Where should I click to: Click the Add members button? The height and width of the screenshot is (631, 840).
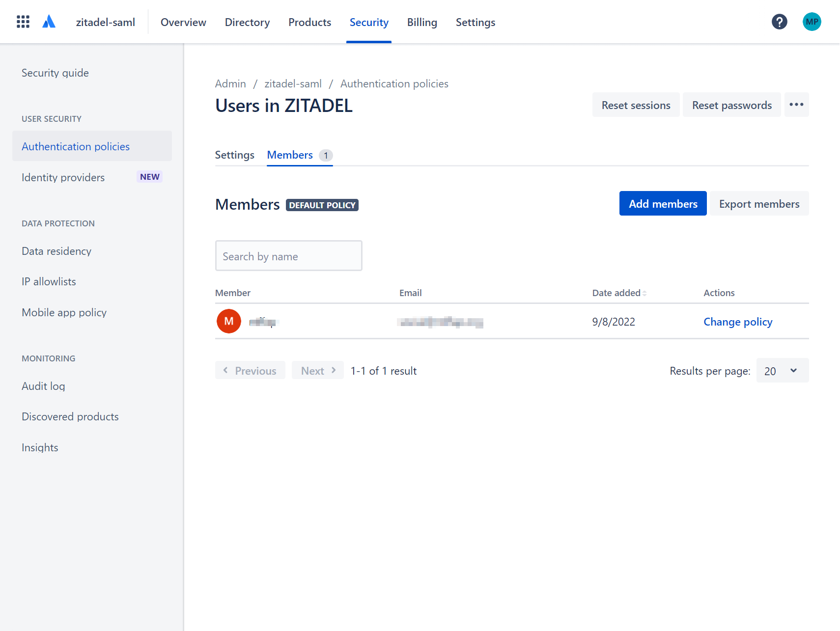(663, 204)
